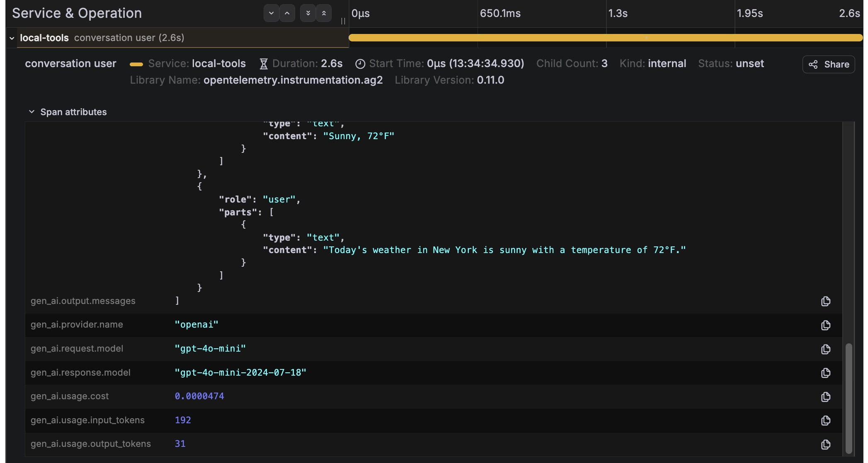Copy the gen_ai.usage.cost value
This screenshot has width=868, height=463.
pos(825,397)
